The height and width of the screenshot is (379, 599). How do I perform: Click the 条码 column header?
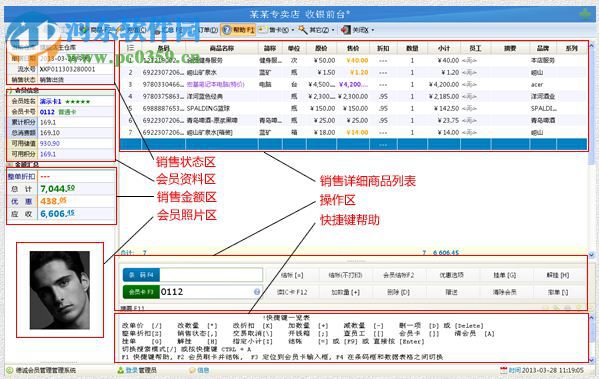pos(164,49)
